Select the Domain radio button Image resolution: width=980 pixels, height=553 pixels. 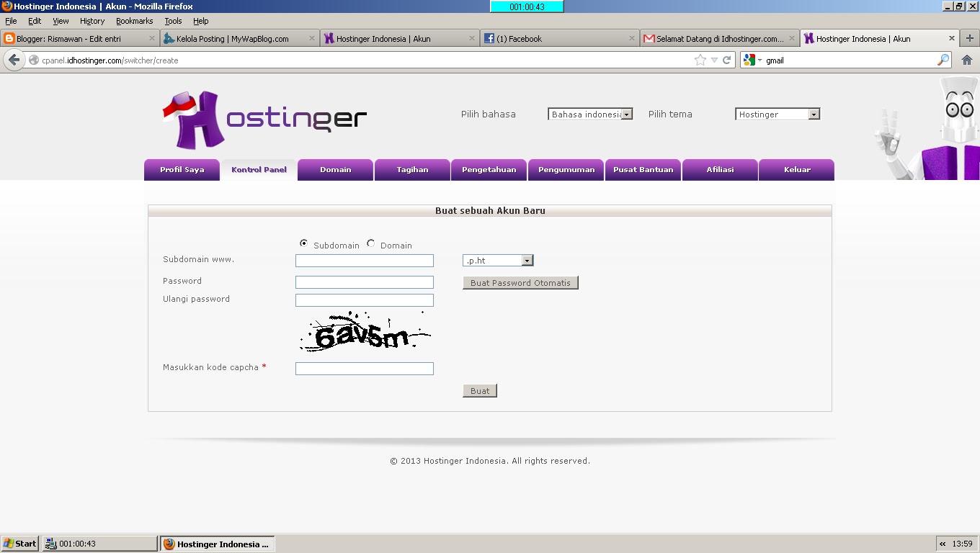(370, 243)
